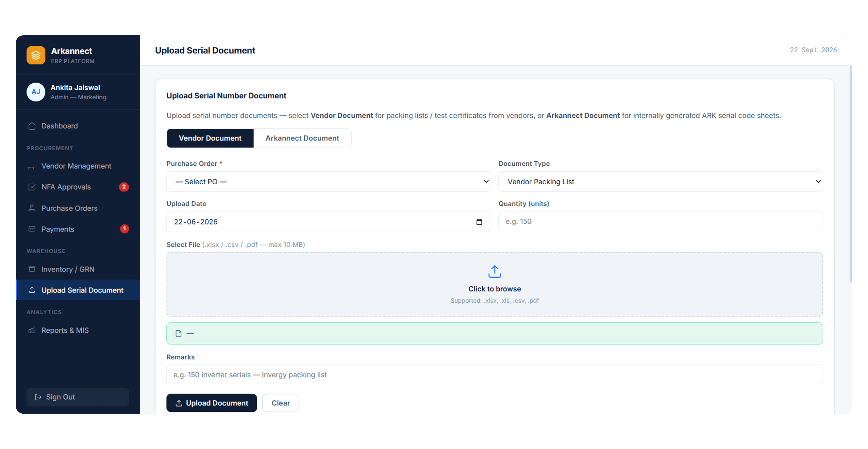Click the Reports & MIS chart icon

click(x=32, y=330)
